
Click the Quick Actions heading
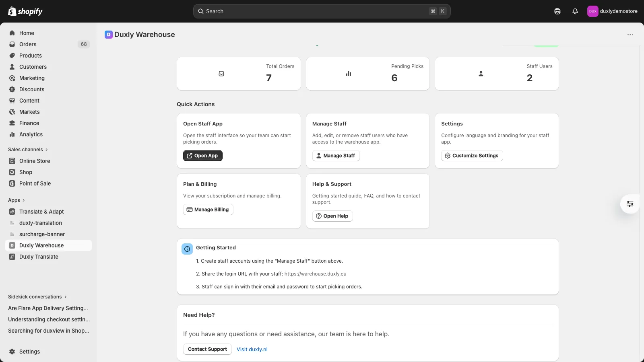tap(196, 104)
